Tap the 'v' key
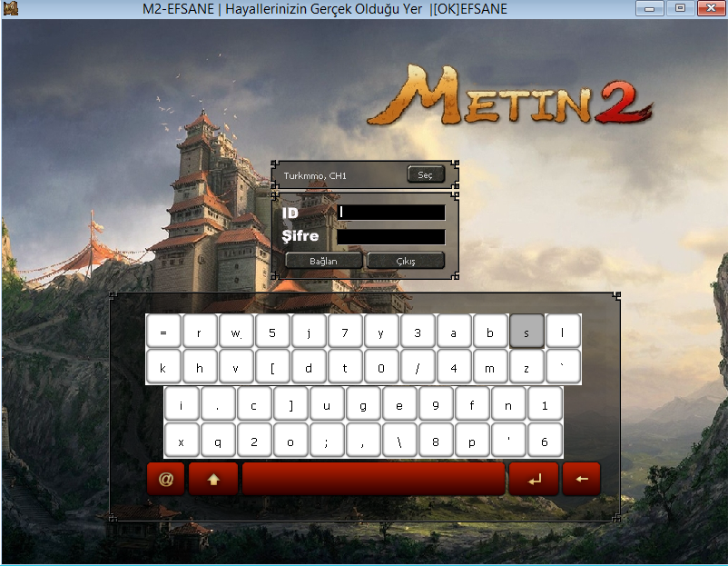The height and width of the screenshot is (566, 728). click(236, 367)
